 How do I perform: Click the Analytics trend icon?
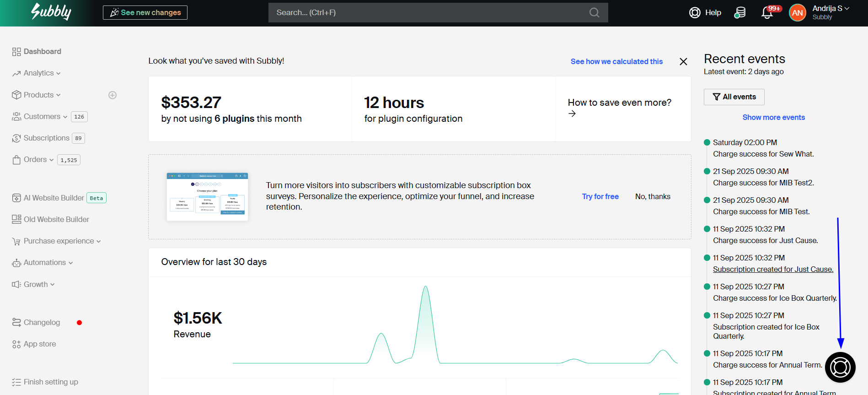(x=16, y=73)
